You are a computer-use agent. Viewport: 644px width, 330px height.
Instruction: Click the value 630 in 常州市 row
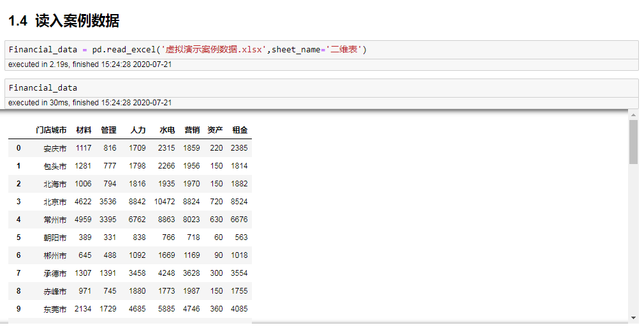coord(216,220)
